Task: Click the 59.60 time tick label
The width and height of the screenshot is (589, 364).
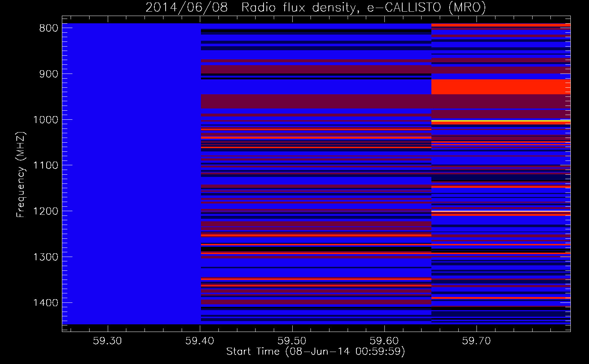Action: [384, 341]
